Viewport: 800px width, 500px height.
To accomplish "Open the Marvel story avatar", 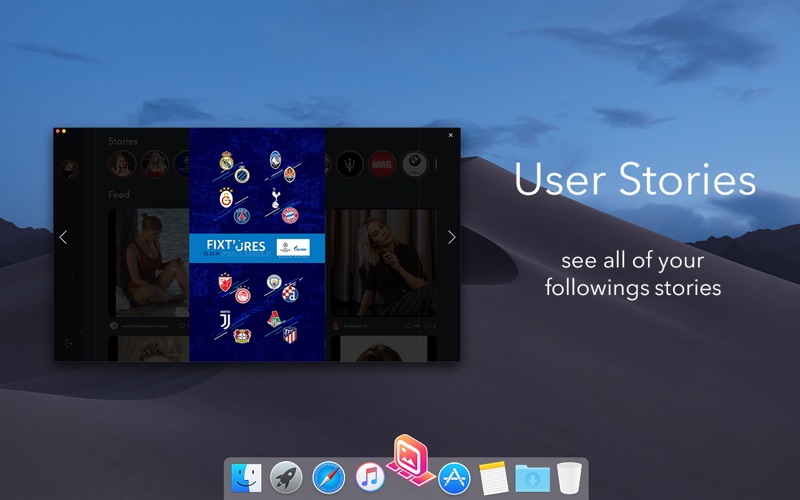I will click(x=382, y=164).
